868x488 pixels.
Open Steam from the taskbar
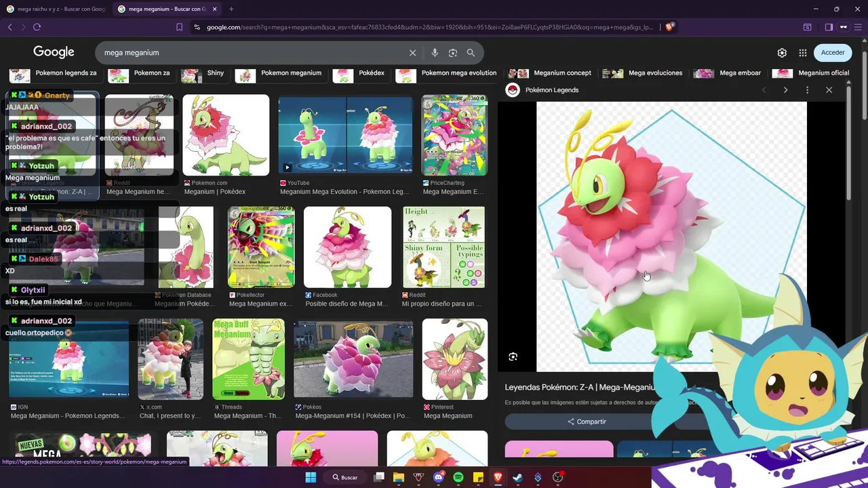click(x=517, y=477)
